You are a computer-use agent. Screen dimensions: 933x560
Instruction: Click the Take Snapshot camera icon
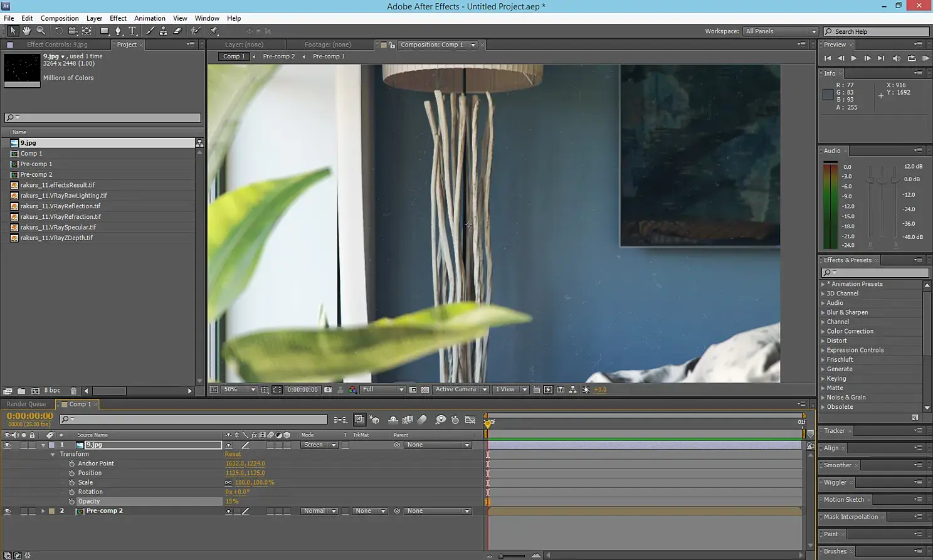(x=328, y=389)
